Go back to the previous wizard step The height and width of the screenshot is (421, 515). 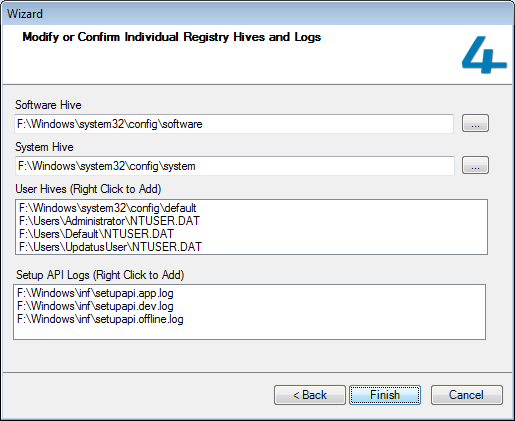point(310,395)
